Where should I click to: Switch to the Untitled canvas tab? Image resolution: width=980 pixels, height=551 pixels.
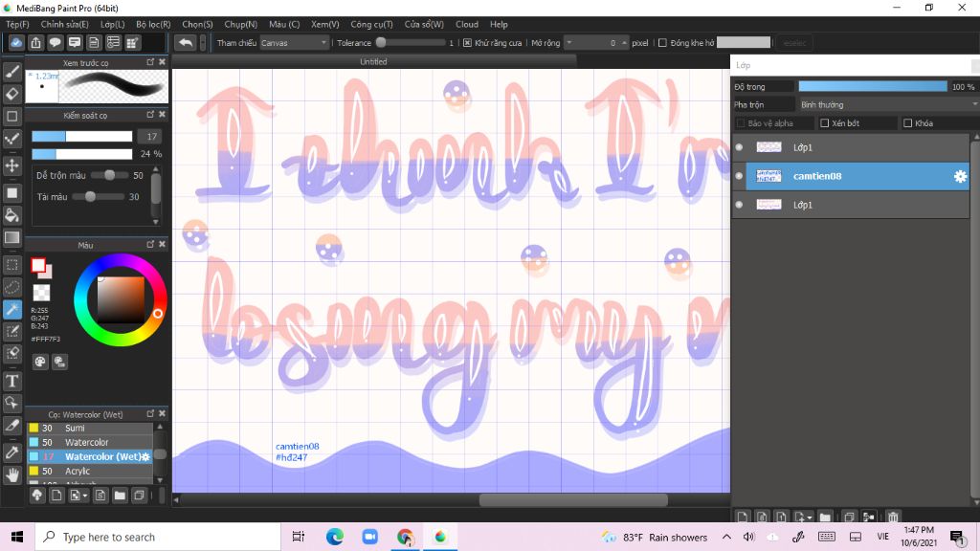pyautogui.click(x=374, y=62)
